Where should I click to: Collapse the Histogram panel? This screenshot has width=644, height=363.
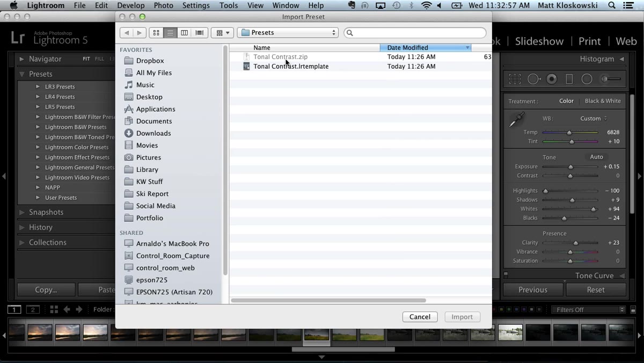tap(622, 59)
